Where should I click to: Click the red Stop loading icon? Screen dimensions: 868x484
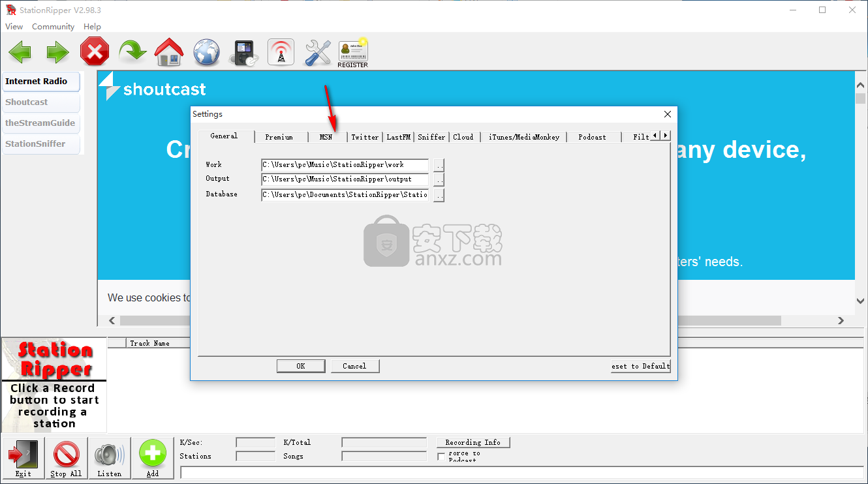click(95, 52)
